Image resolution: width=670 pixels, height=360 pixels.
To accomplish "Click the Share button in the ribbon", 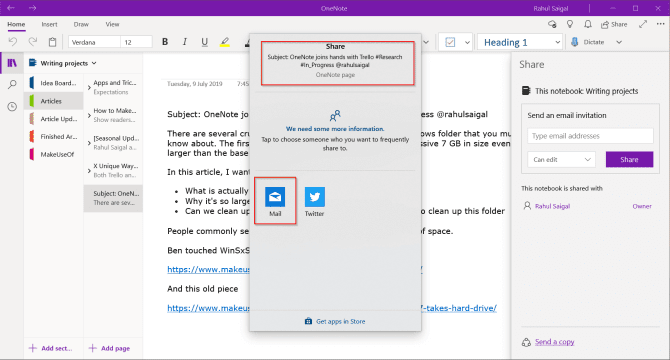I will point(614,24).
